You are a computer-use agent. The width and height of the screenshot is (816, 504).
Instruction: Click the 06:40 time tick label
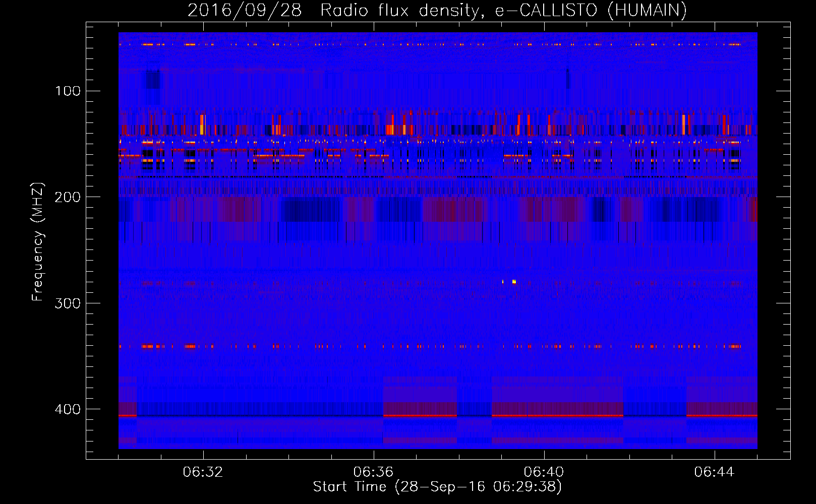point(544,472)
